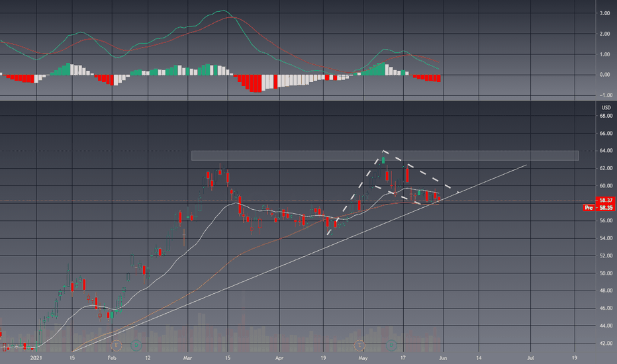
Task: Click the 62.00 price axis label
Action: click(x=606, y=168)
